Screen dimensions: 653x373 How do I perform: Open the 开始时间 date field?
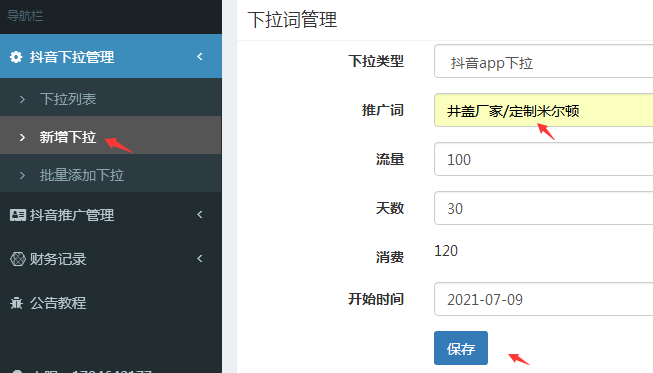tap(543, 299)
